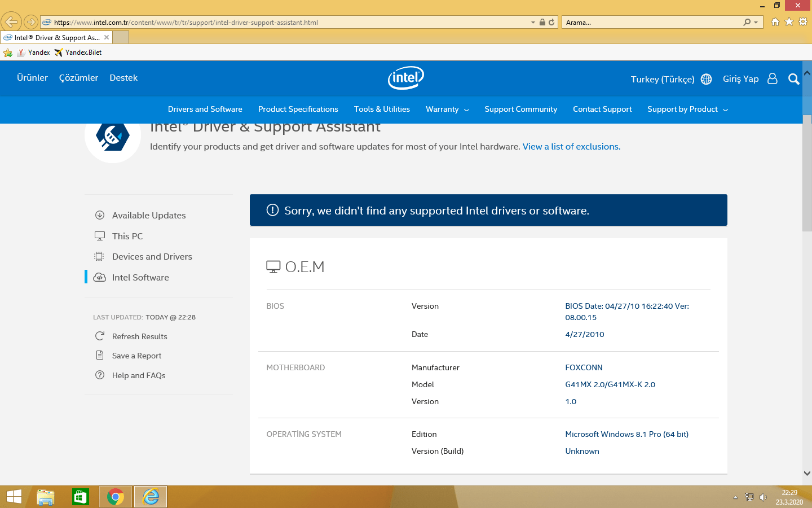The height and width of the screenshot is (508, 812).
Task: Click the address bar refresh icon
Action: click(551, 23)
